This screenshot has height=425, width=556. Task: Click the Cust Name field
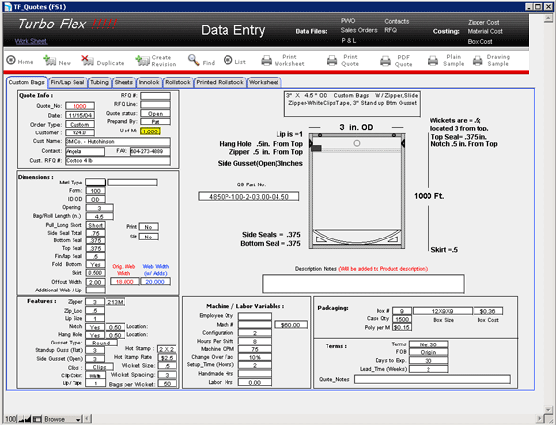118,142
